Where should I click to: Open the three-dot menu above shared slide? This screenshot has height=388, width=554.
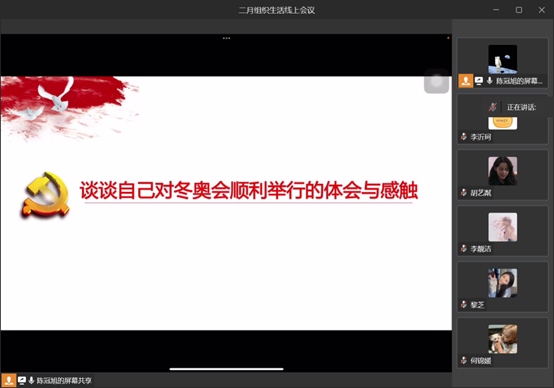point(226,38)
